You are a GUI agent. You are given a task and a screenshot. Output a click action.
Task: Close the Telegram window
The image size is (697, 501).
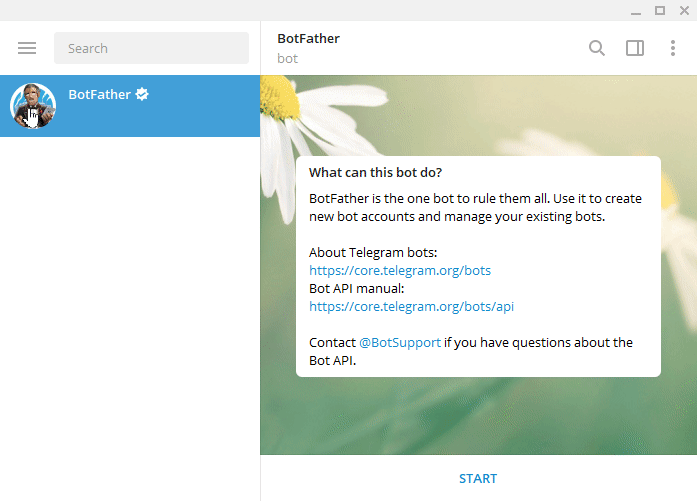click(685, 10)
